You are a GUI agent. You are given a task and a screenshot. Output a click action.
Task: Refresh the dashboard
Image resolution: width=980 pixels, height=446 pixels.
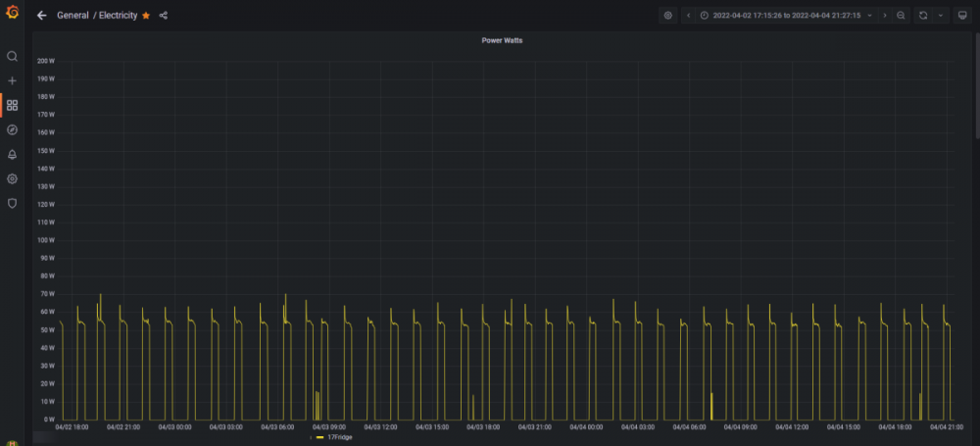coord(923,16)
